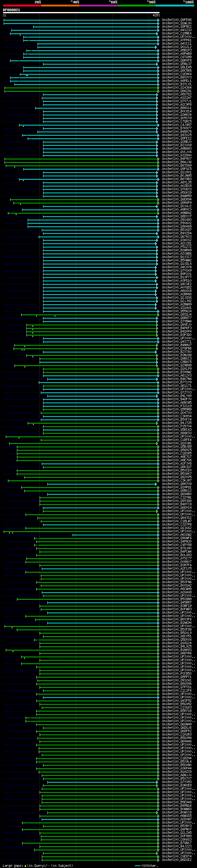Open hit UniRef100_C6KGS3

point(176,839)
